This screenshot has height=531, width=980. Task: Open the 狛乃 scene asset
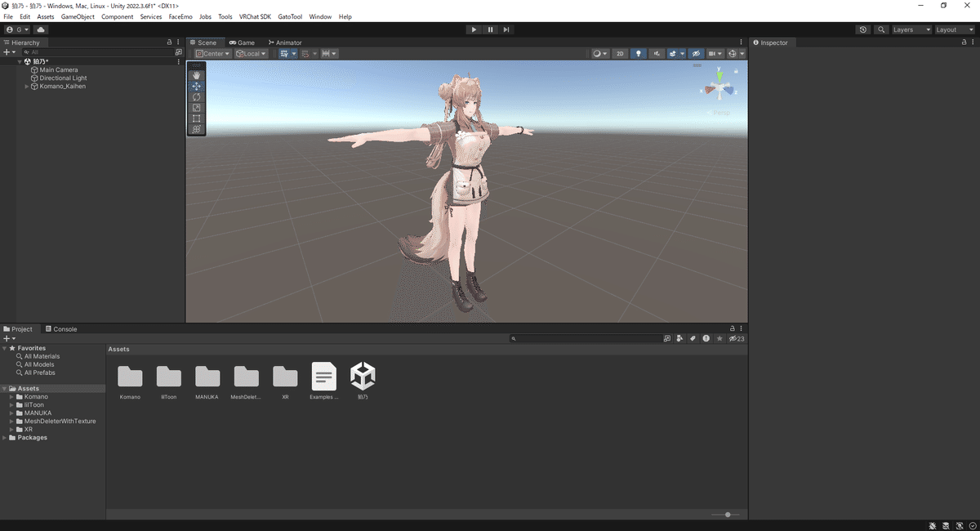363,377
